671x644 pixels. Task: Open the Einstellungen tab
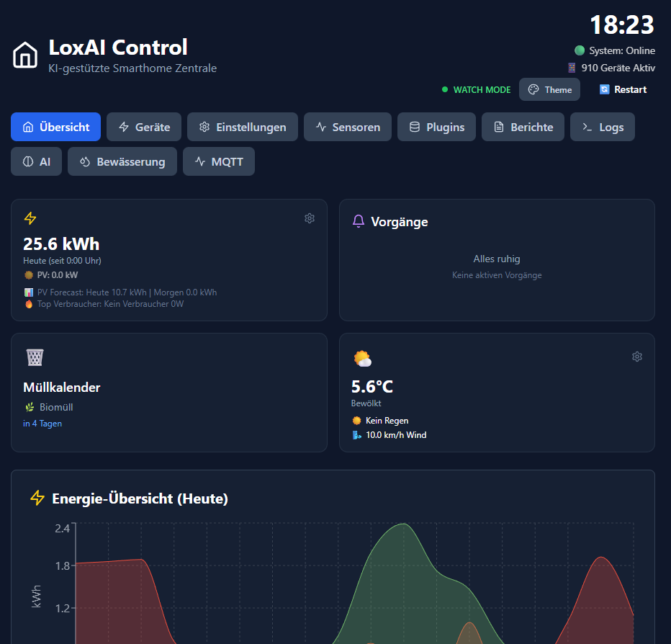[x=242, y=127]
